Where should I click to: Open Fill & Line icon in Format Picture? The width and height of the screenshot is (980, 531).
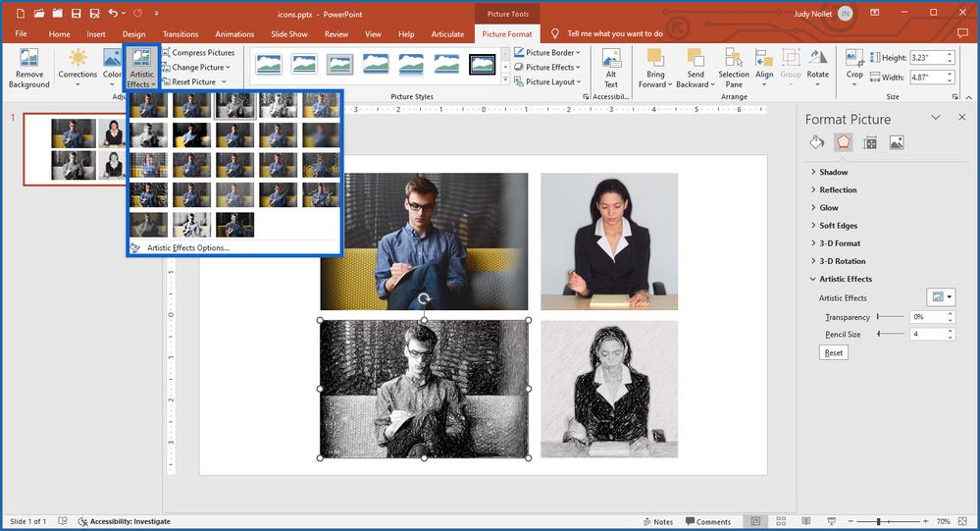(x=816, y=142)
